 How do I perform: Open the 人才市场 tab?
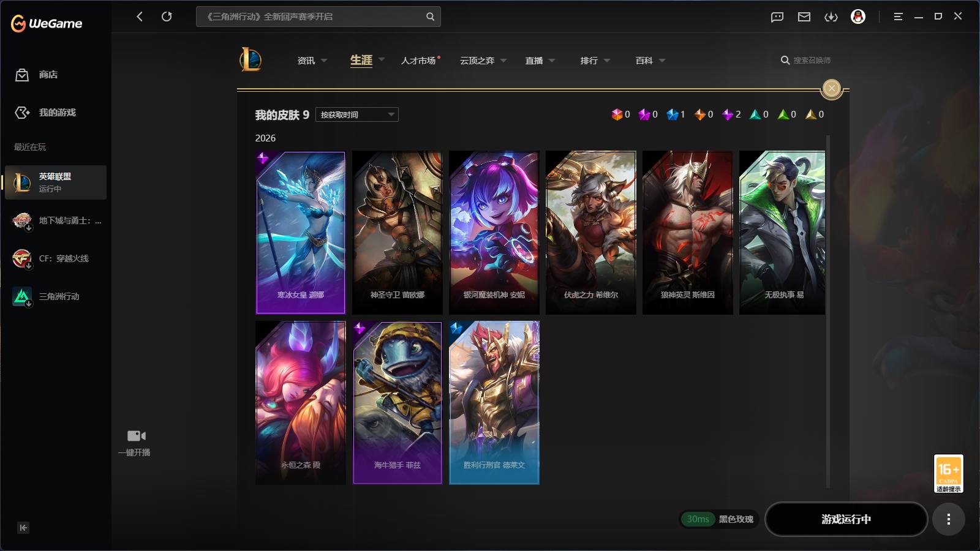pos(418,61)
